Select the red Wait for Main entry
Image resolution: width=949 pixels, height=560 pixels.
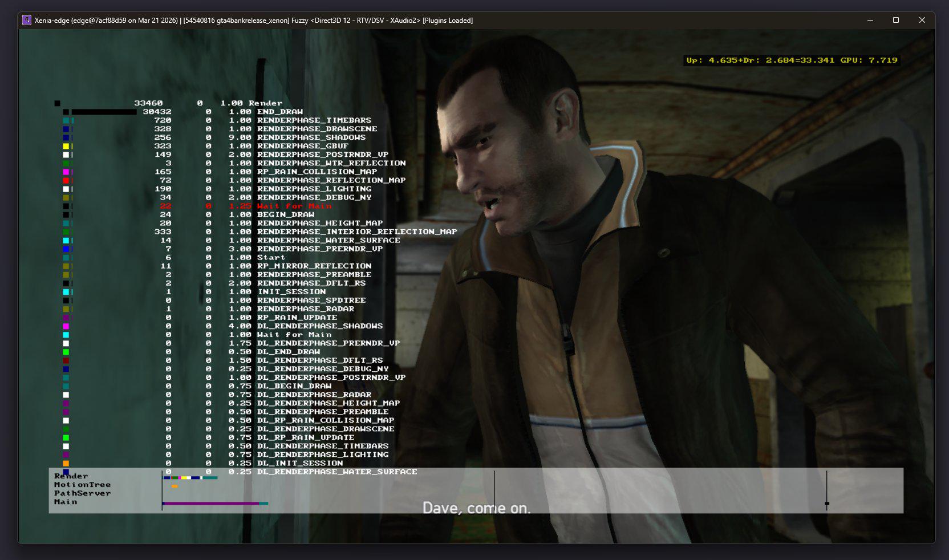[x=294, y=206]
